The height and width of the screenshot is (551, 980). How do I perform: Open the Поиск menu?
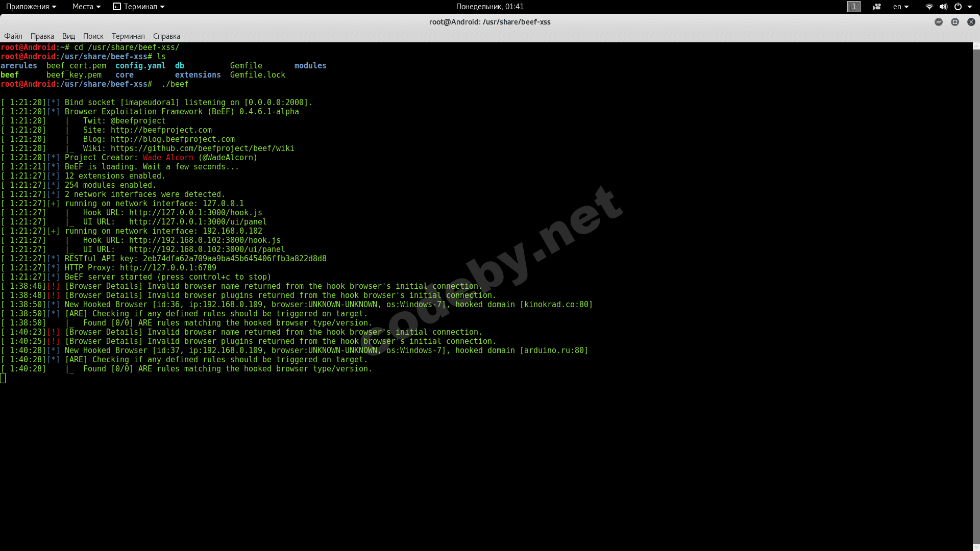(x=93, y=36)
